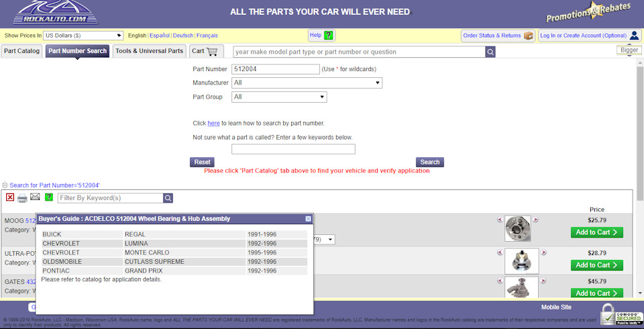
Task: Focus the year make model search box
Action: pos(358,52)
